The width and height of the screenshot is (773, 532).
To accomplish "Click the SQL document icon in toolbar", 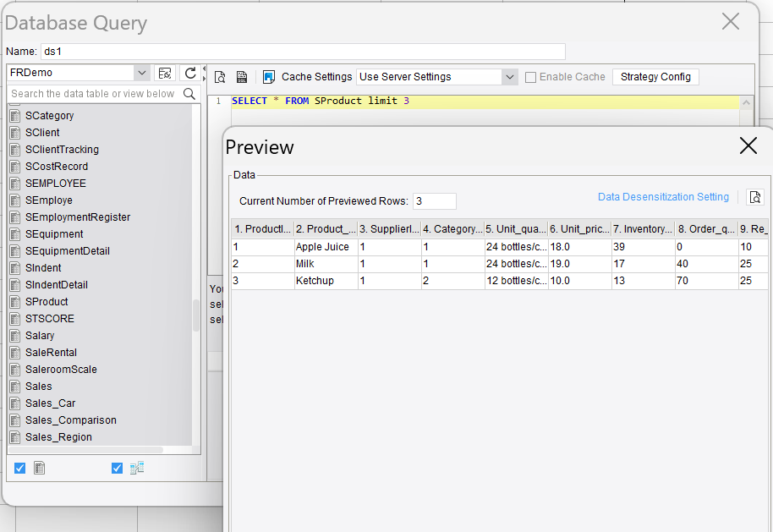I will point(242,77).
